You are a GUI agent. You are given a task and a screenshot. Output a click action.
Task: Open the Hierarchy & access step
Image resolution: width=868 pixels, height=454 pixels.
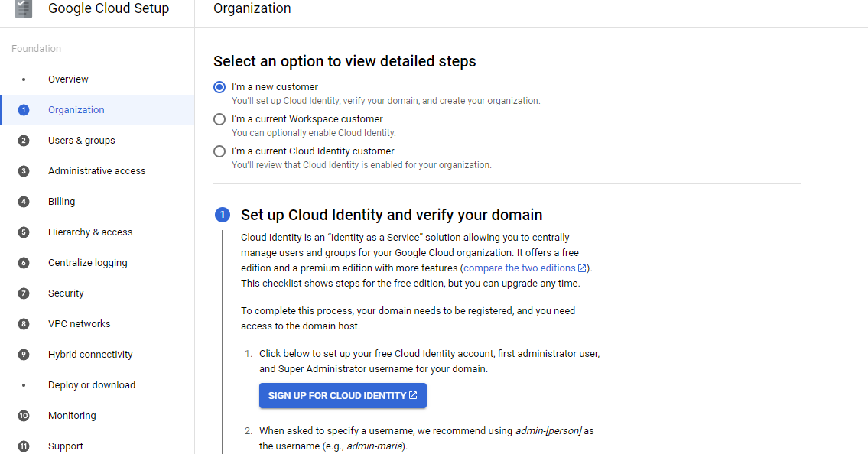coord(90,232)
